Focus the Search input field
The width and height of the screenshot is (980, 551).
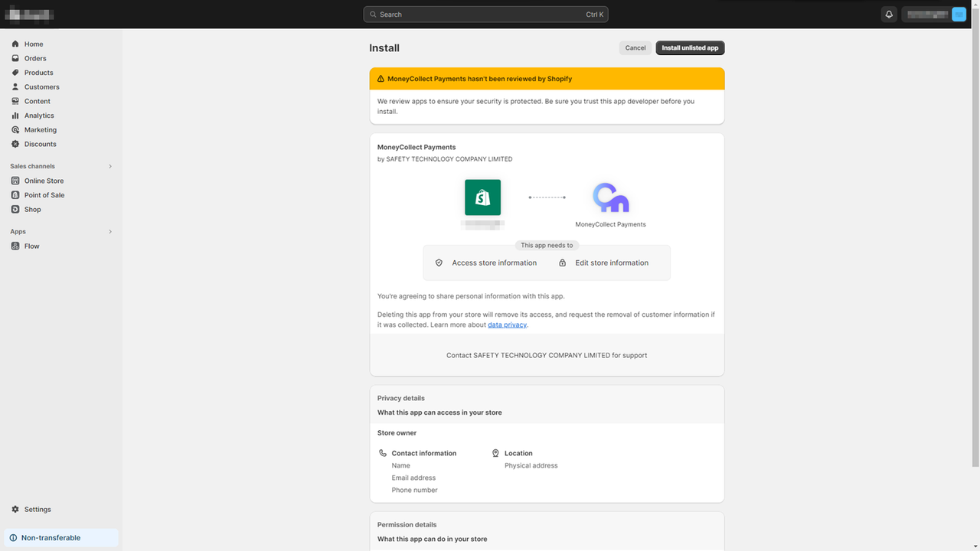[485, 15]
